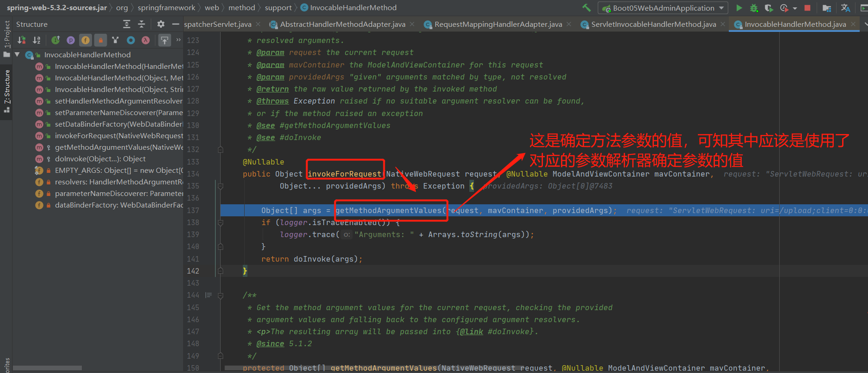Click the Autoscroll from Source icon
The width and height of the screenshot is (868, 373).
(x=165, y=40)
